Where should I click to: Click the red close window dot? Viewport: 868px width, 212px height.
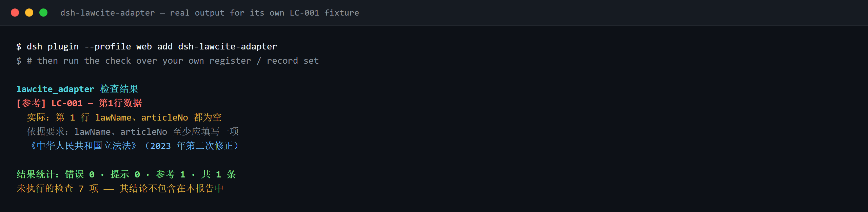click(x=15, y=13)
